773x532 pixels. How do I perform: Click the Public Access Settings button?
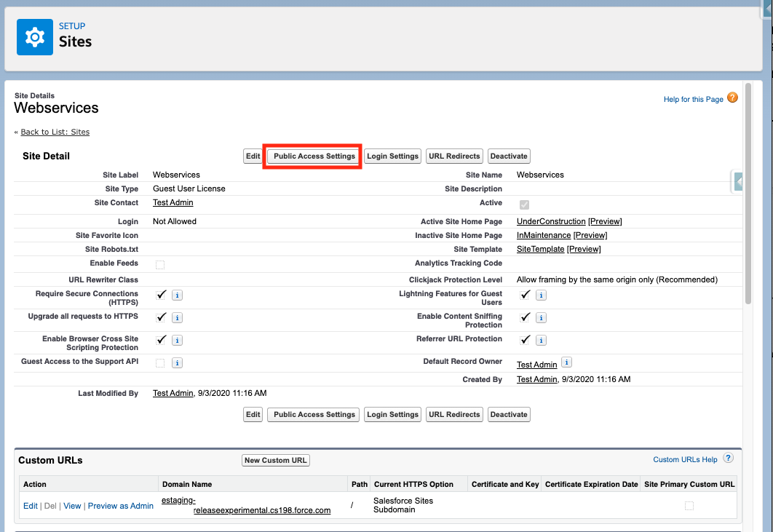pyautogui.click(x=312, y=156)
